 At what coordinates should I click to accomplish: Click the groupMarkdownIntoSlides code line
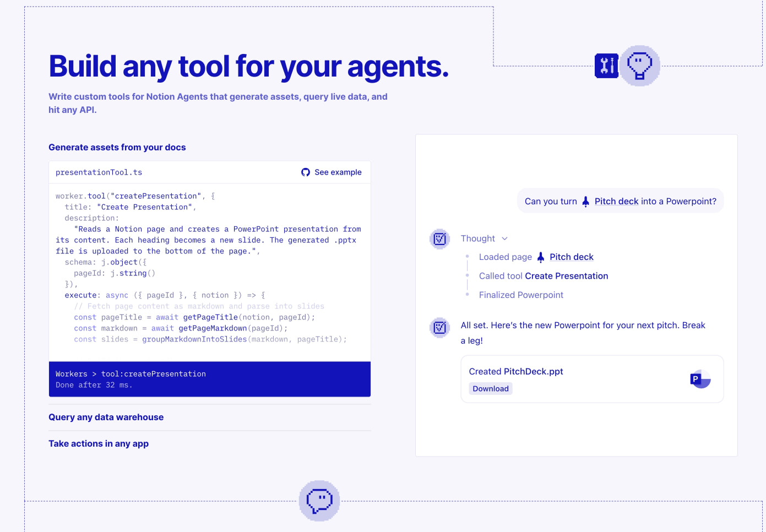click(x=210, y=339)
